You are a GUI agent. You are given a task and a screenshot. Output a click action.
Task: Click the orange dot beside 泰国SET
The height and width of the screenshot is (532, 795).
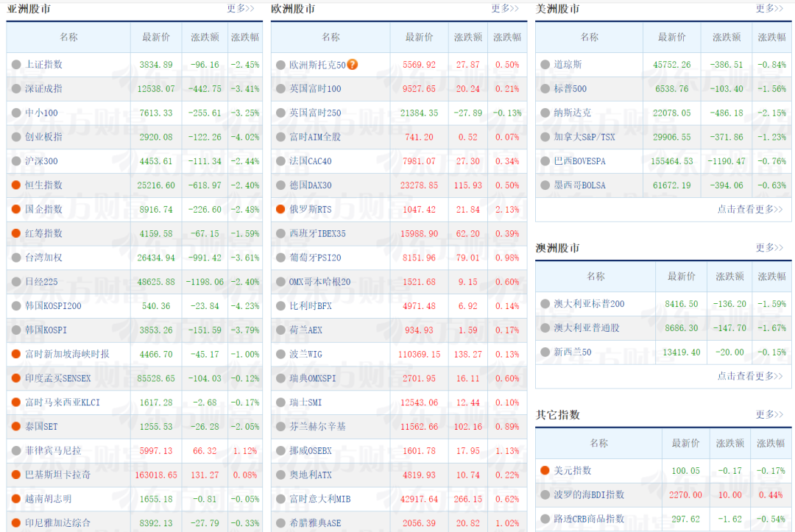pos(16,427)
